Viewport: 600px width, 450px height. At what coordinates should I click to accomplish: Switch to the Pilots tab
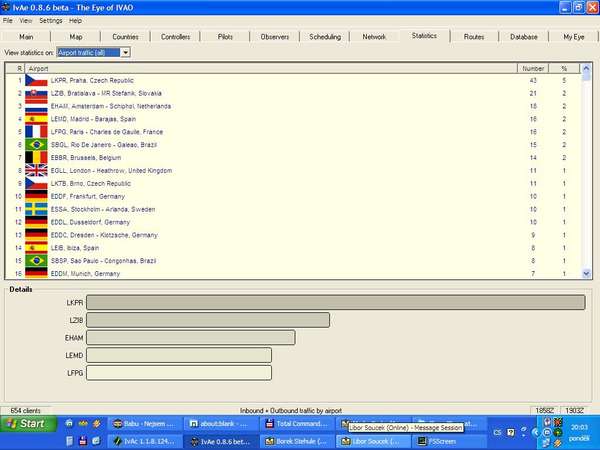(225, 37)
